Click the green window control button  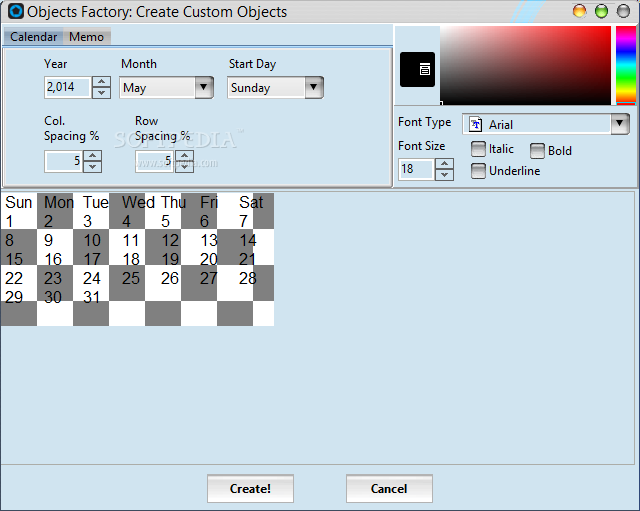tap(601, 11)
